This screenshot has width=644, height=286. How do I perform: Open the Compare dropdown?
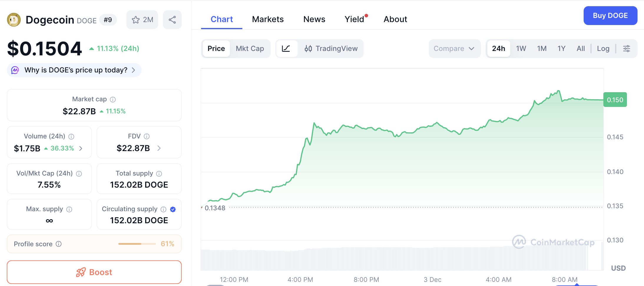454,49
